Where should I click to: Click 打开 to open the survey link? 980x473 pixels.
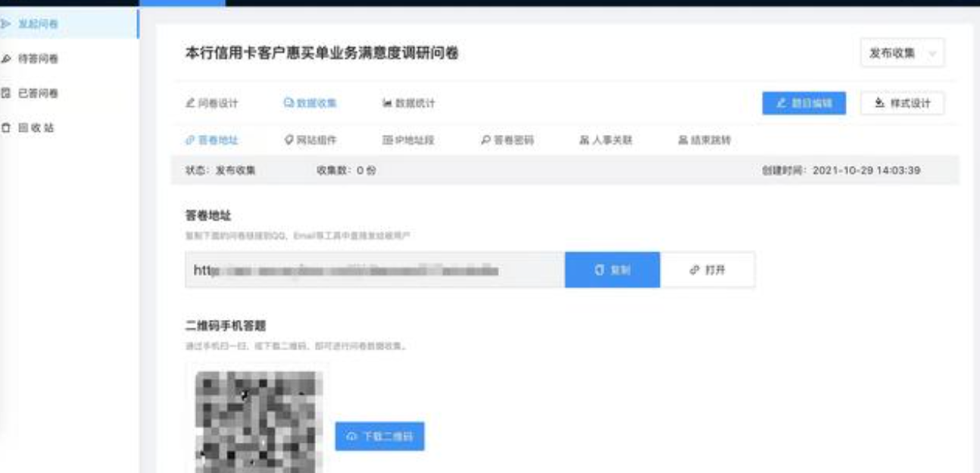pos(707,270)
